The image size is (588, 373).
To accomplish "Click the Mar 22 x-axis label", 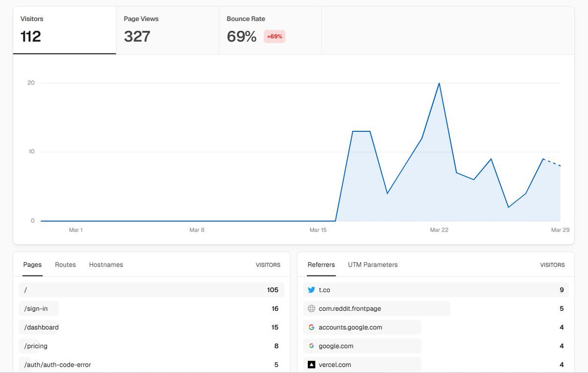I will pyautogui.click(x=439, y=230).
